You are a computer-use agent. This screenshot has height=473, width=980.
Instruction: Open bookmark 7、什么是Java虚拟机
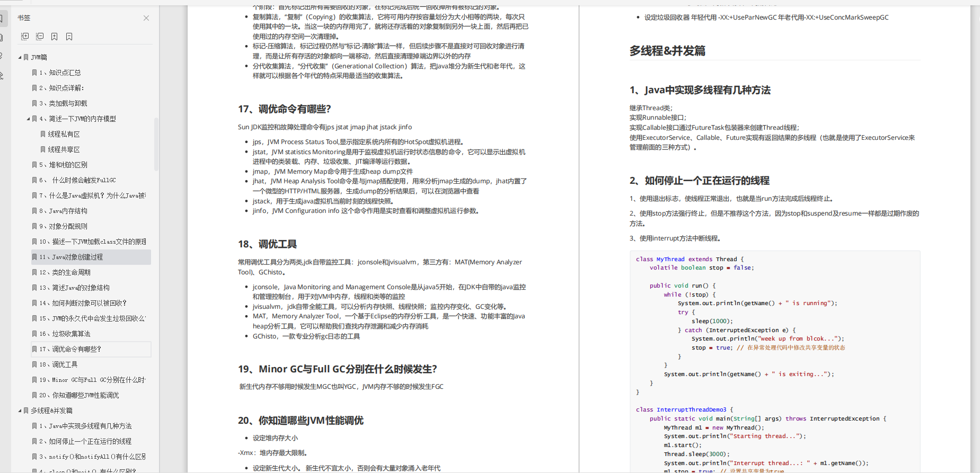[92, 195]
